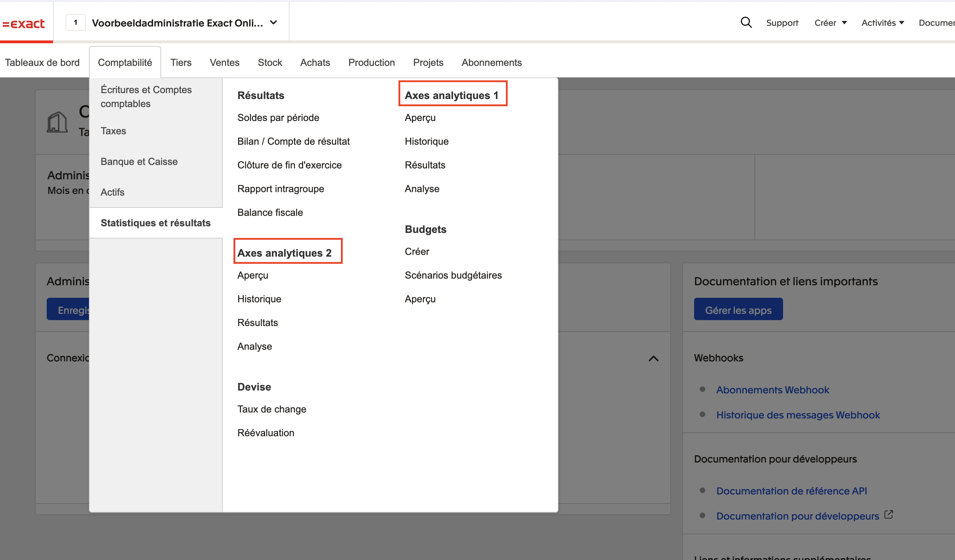
Task: Click the Gérer les apps button
Action: [x=738, y=309]
